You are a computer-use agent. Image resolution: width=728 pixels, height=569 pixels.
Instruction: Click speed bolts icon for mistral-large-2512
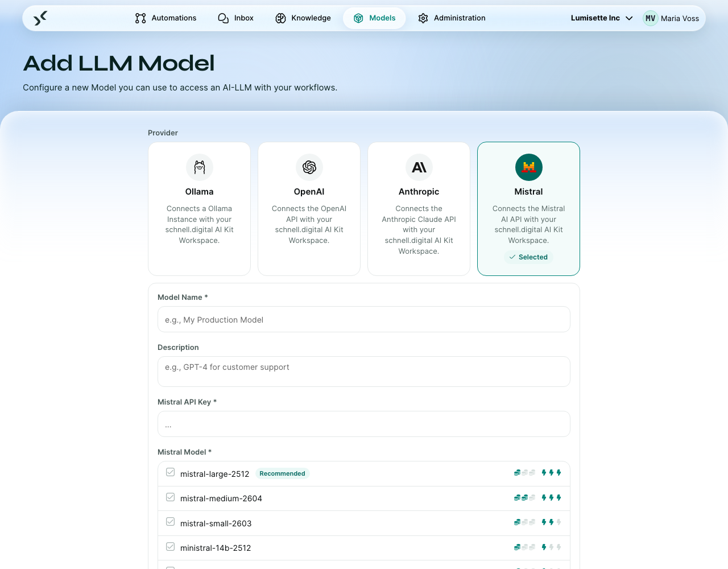coord(552,473)
